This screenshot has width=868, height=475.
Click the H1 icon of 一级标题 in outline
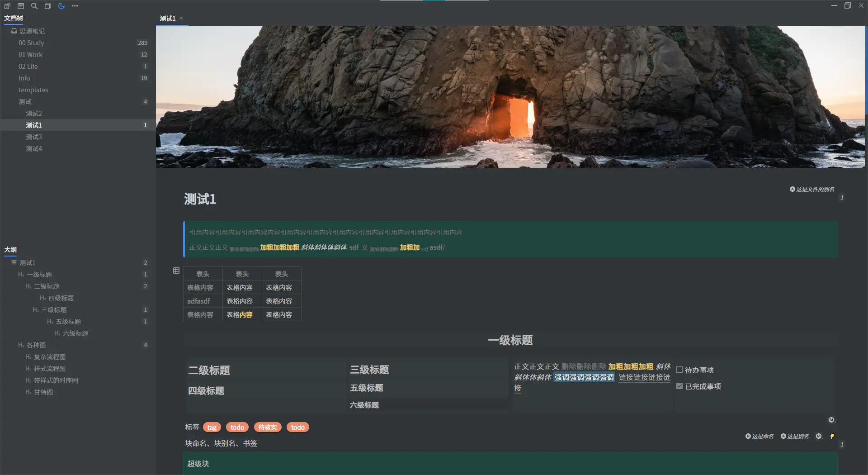pyautogui.click(x=21, y=275)
